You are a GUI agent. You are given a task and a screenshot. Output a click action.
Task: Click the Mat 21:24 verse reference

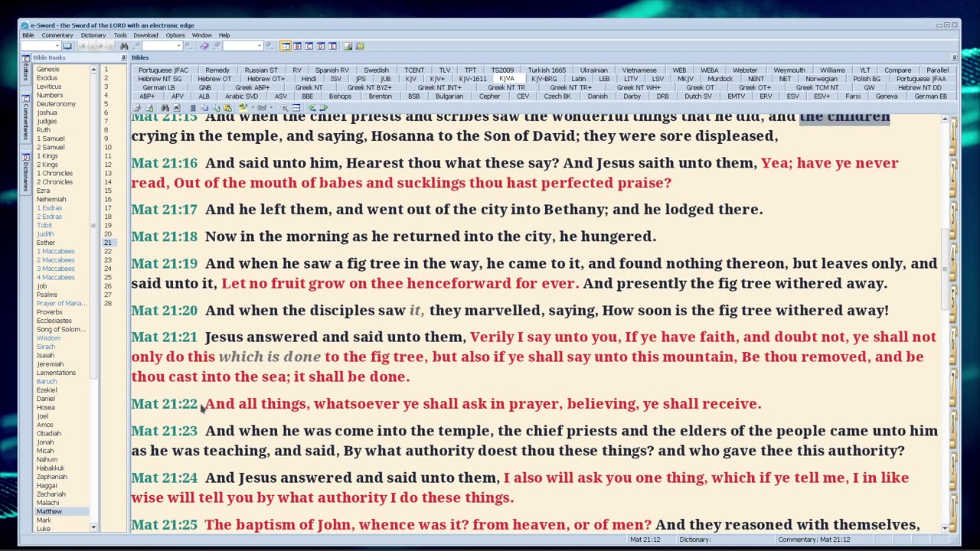click(164, 478)
